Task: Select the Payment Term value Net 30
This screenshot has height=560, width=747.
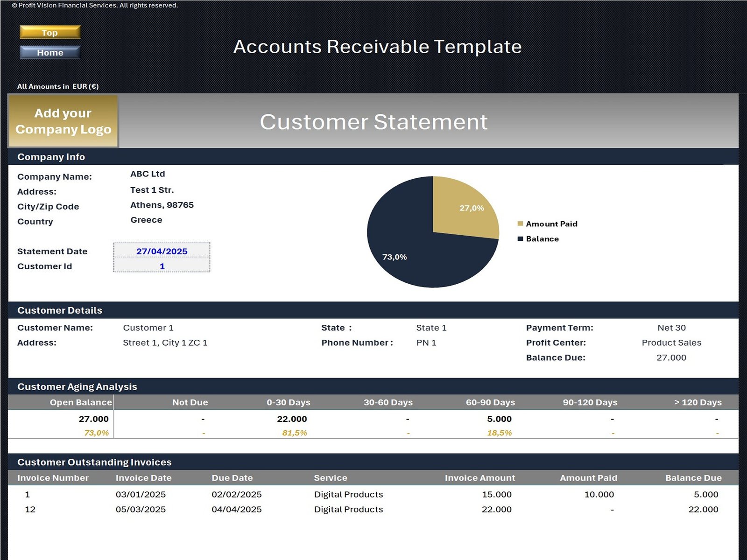Action: tap(671, 328)
